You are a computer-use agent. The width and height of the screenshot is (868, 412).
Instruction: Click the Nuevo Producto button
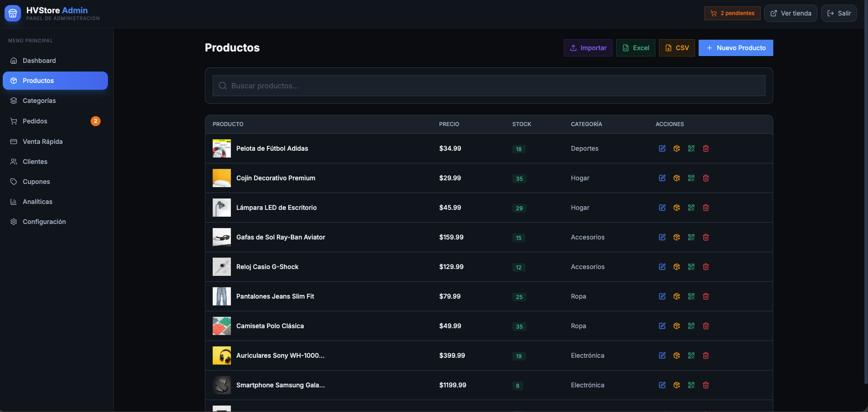[x=736, y=48]
